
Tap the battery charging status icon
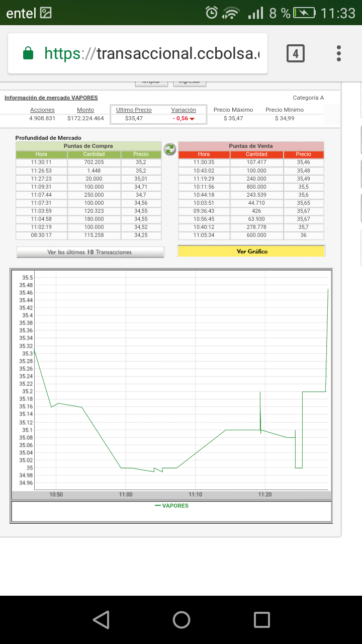click(305, 13)
